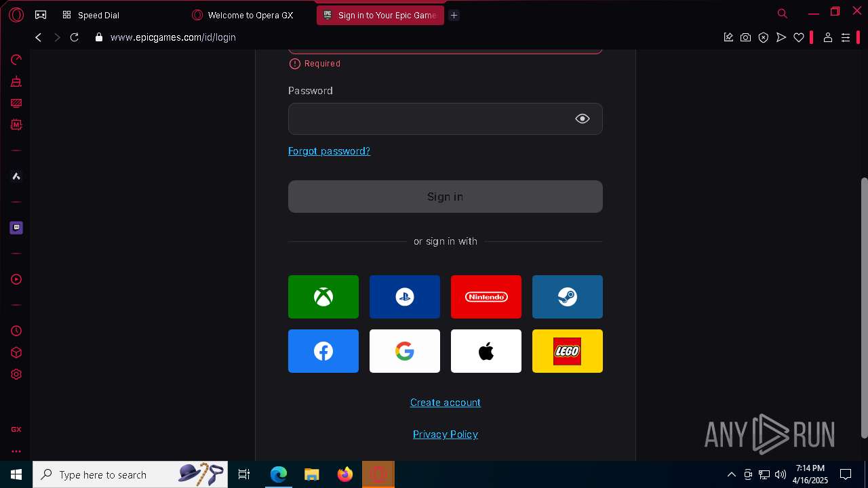Open Extensions cube in the sidebar
This screenshot has height=488, width=868.
click(16, 352)
